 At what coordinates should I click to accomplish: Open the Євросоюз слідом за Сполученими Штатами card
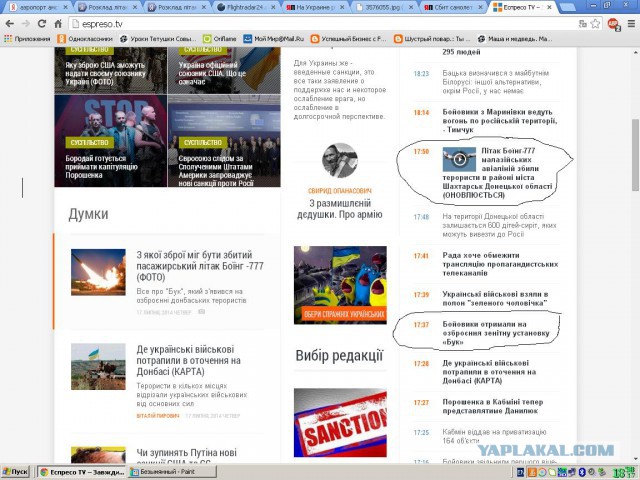(224, 141)
